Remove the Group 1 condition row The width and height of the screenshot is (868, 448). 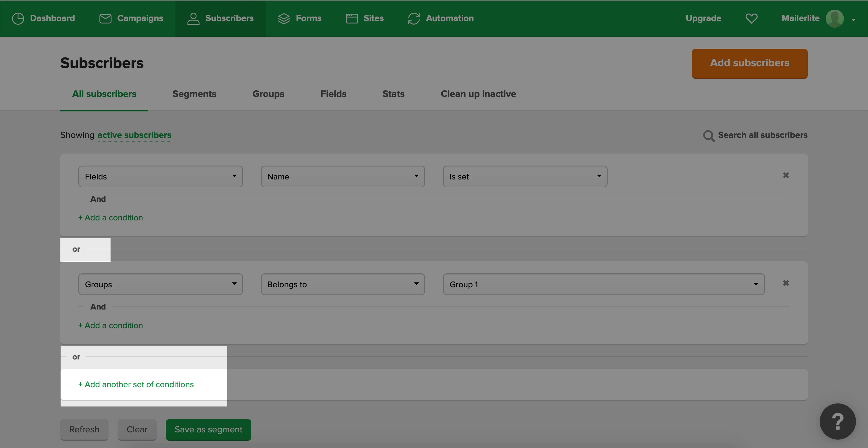click(786, 283)
